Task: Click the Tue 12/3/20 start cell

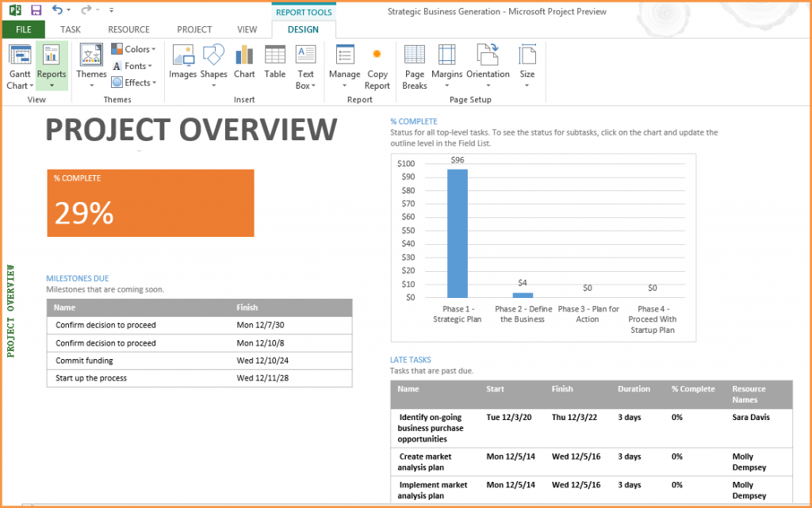Action: [x=509, y=417]
